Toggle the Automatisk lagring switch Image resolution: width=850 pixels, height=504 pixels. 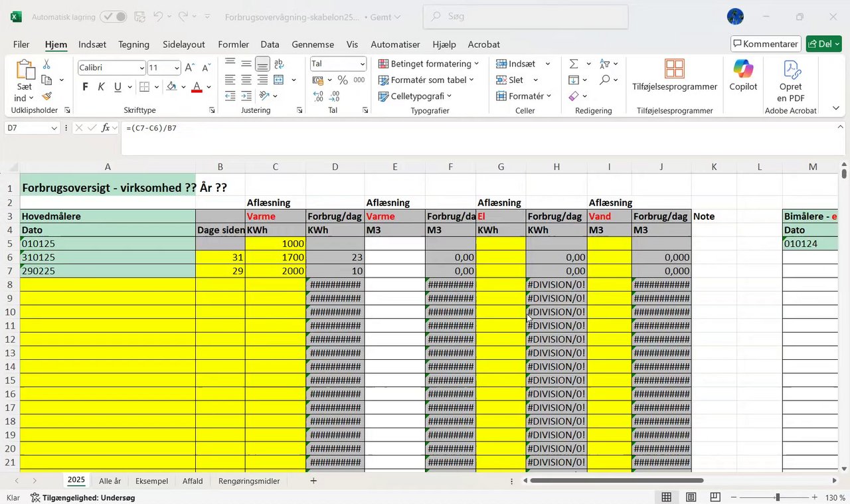coord(113,17)
